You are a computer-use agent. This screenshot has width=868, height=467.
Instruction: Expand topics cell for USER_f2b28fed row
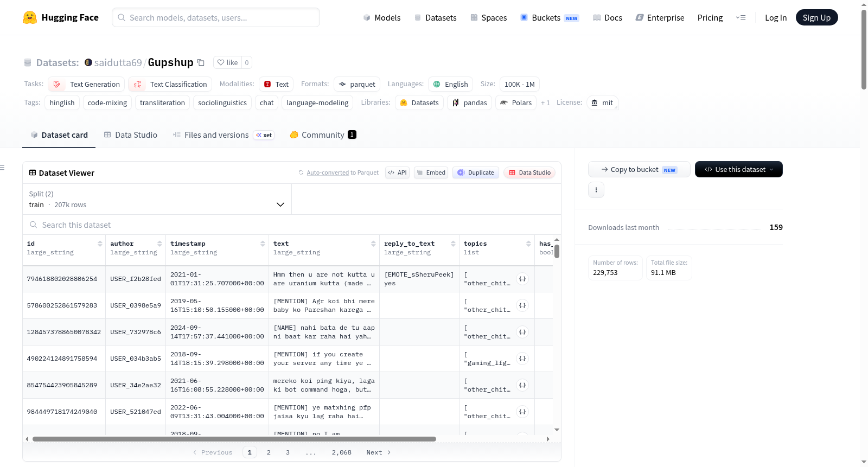click(522, 279)
